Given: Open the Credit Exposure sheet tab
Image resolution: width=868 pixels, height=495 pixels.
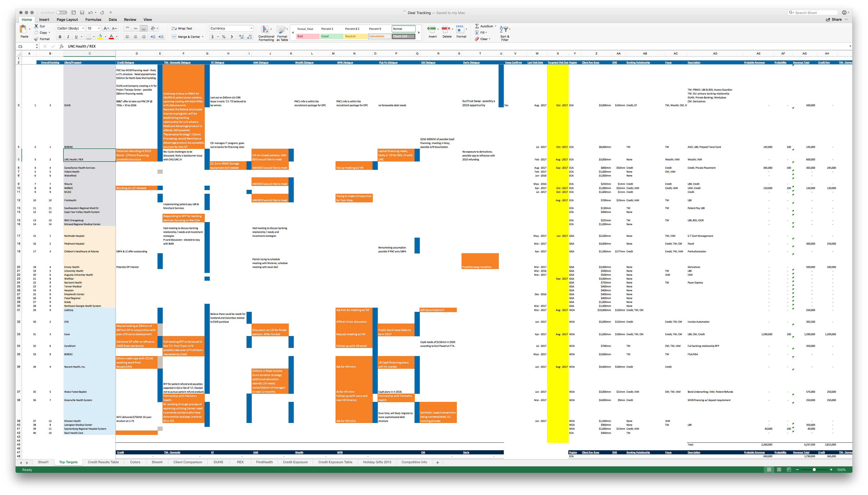Looking at the screenshot, I should pyautogui.click(x=295, y=462).
